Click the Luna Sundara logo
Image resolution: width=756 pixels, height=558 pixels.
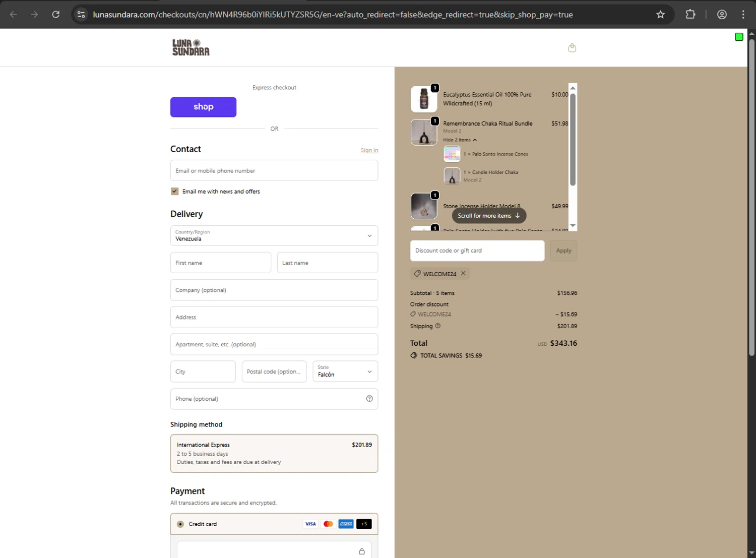click(191, 47)
